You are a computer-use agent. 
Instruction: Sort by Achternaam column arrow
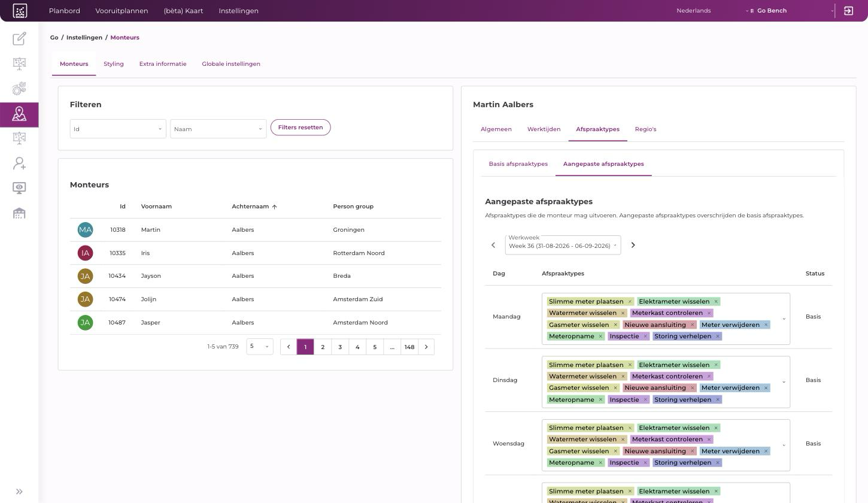[275, 207]
